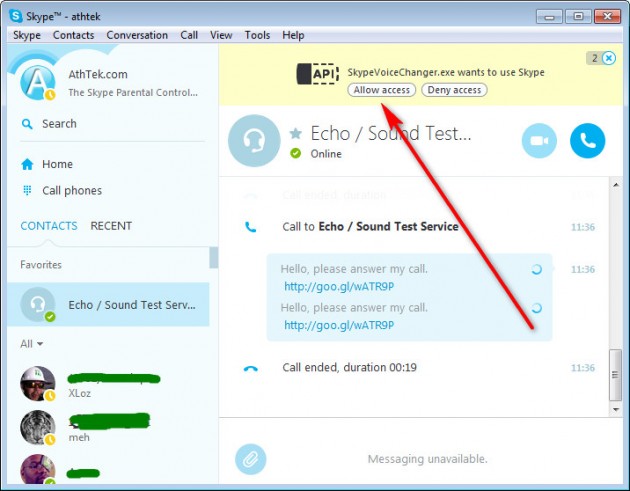Select the meh contact row
The width and height of the screenshot is (630, 491).
[x=108, y=428]
